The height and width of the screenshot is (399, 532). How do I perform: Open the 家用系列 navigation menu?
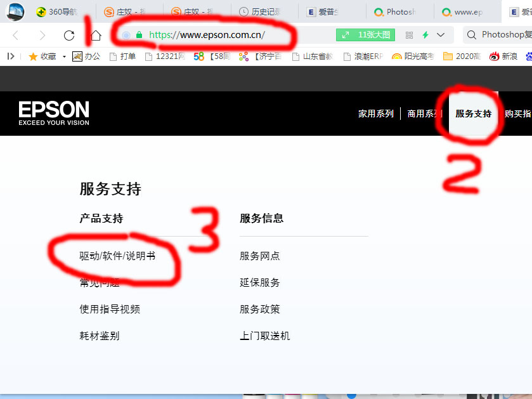tap(376, 113)
